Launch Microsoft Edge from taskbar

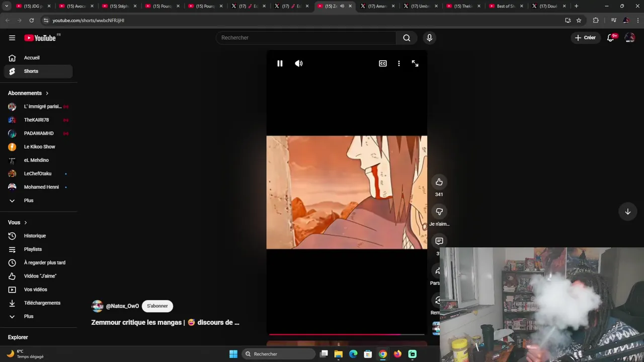353,354
